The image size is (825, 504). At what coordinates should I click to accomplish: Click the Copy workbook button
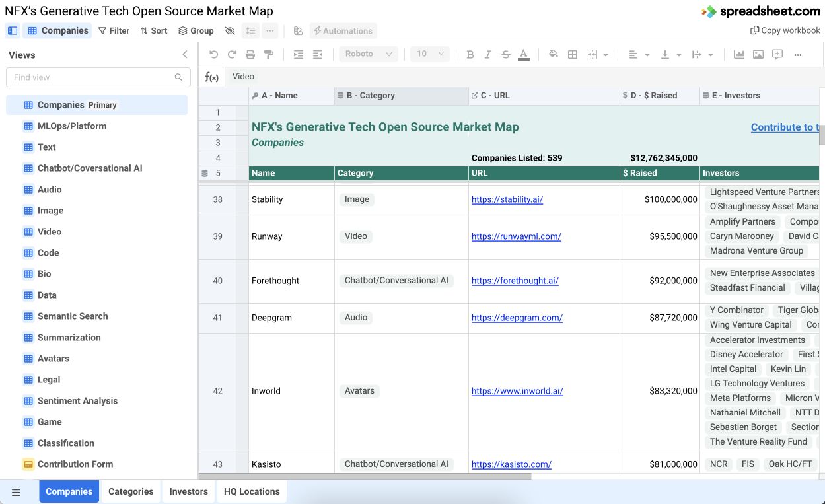click(785, 30)
